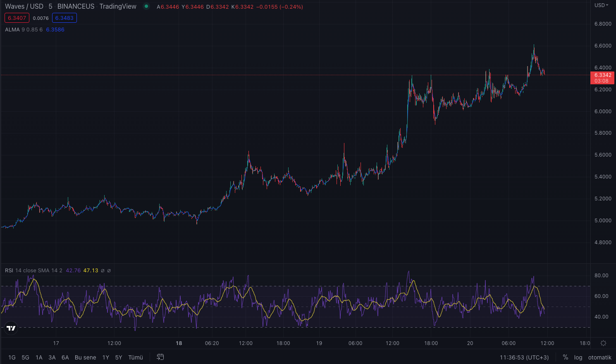Screen dimensions: 616x364
Task: Click the green market status dot
Action: pyautogui.click(x=146, y=7)
